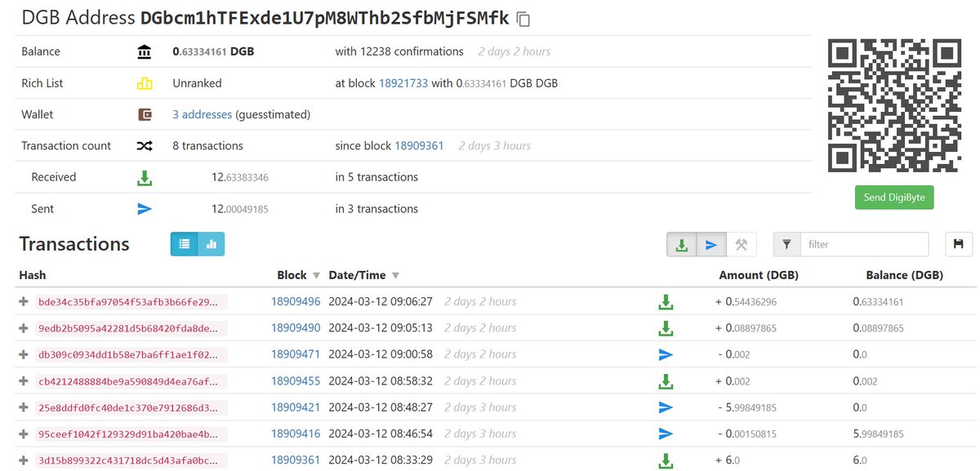This screenshot has width=980, height=471.
Task: Open block 18909490 in transactions table
Action: pos(296,328)
